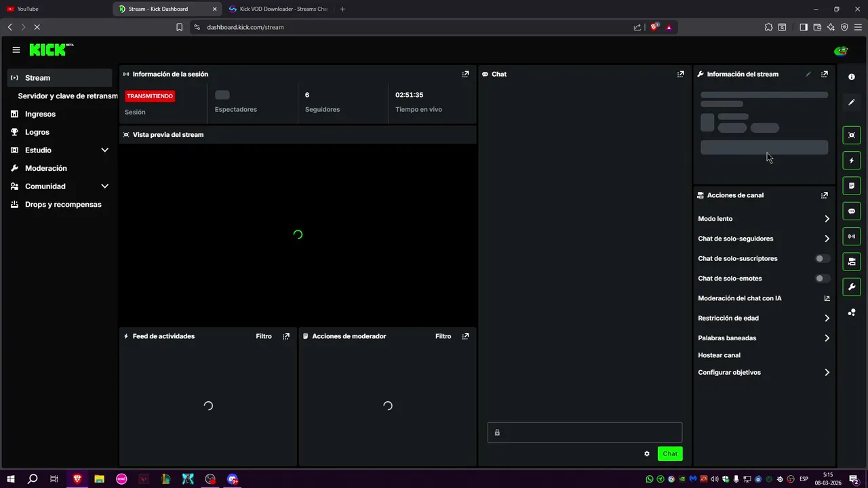Click the three-dots widget icon in right sidebar
868x488 pixels.
tap(852, 312)
